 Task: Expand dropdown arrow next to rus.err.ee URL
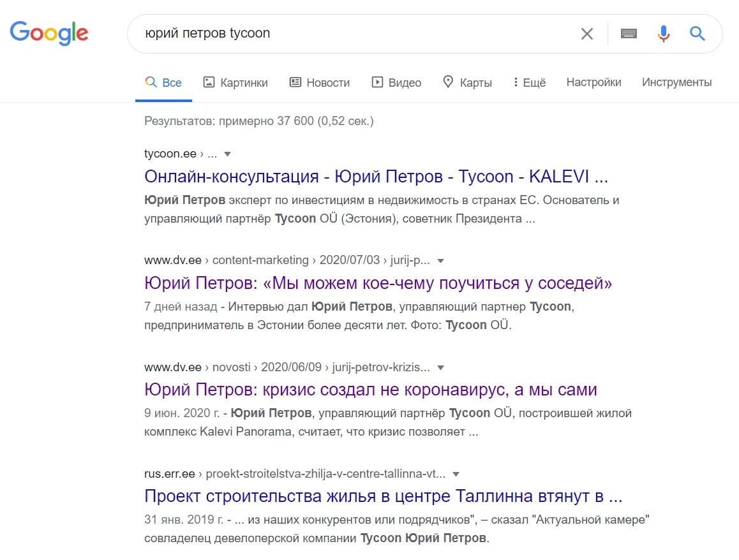tap(456, 475)
